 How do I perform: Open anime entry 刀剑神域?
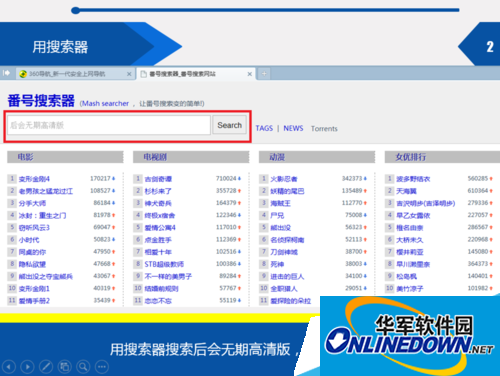pos(284,252)
